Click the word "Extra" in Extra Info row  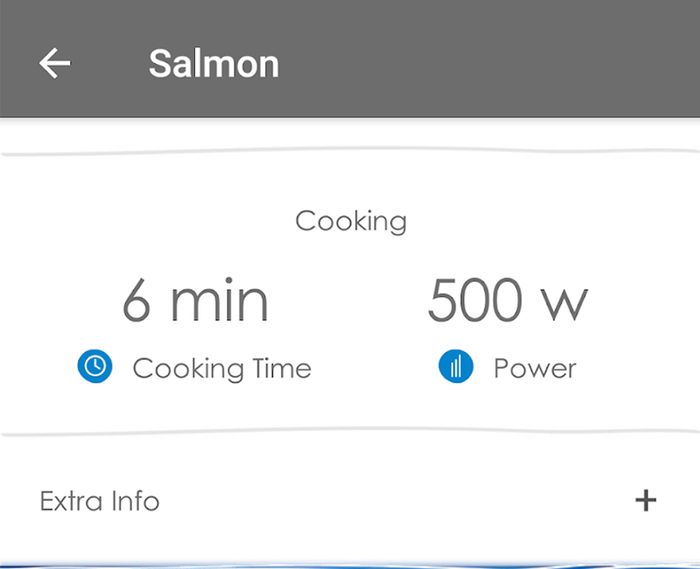pyautogui.click(x=68, y=500)
